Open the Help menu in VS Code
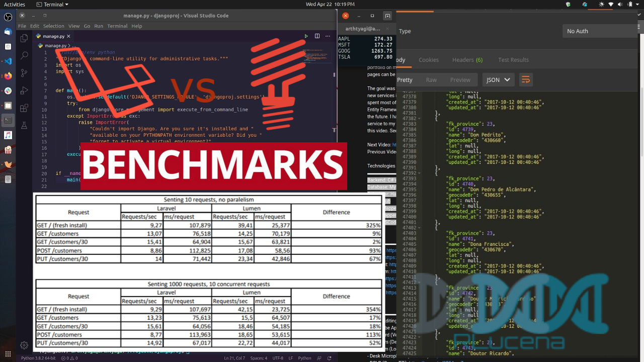This screenshot has width=644, height=362. coord(137,26)
